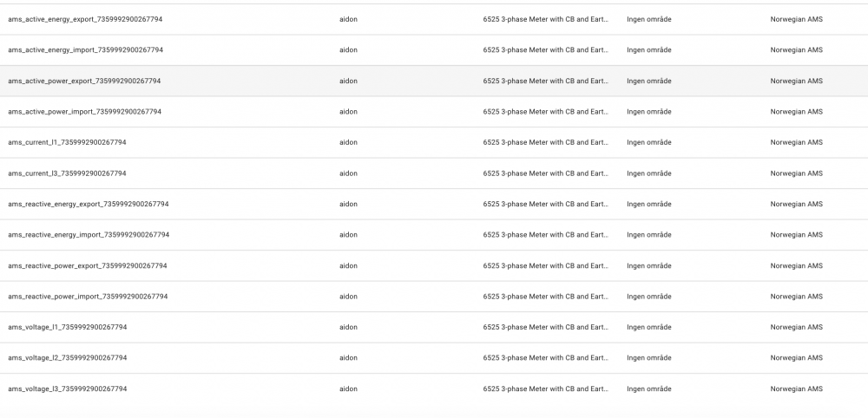Click the 6525 3-phase Meter cell for ams_reactive_power_import
This screenshot has width=868, height=418.
coord(545,297)
